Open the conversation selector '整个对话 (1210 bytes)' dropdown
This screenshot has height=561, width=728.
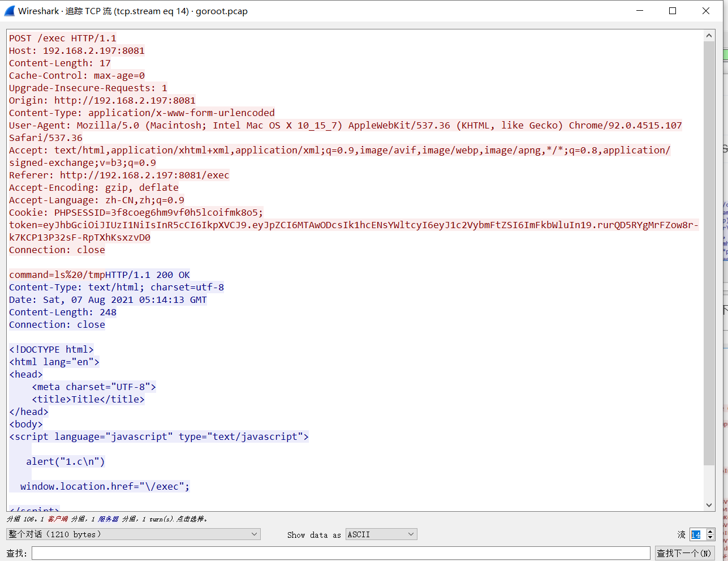[133, 534]
